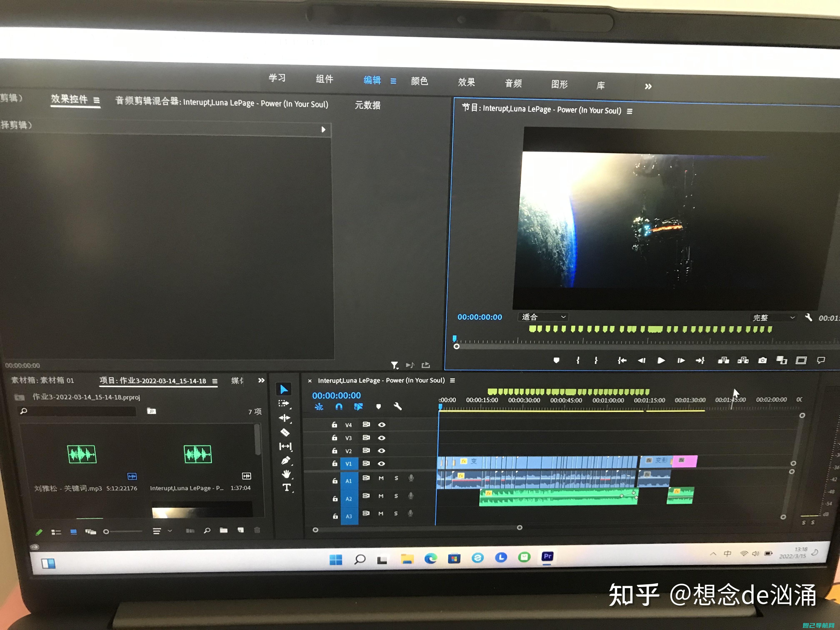Toggle lock on track V4
The height and width of the screenshot is (630, 840).
(334, 425)
